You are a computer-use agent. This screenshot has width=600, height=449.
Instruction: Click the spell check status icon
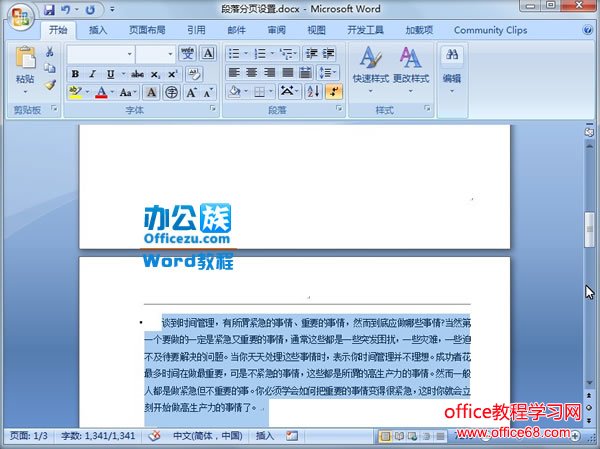click(x=154, y=436)
